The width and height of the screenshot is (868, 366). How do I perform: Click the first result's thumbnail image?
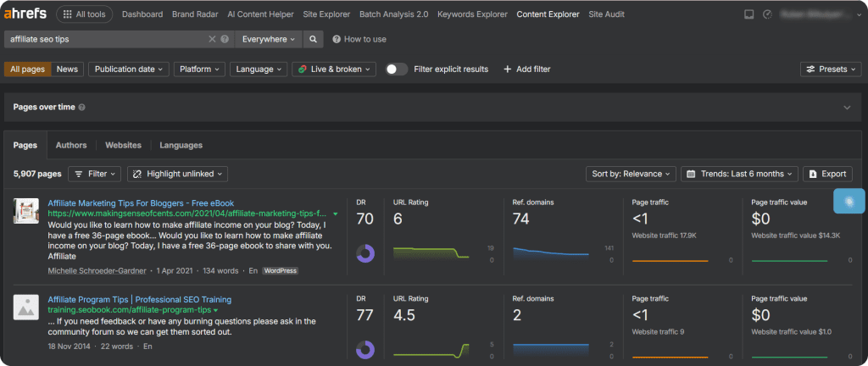tap(26, 211)
